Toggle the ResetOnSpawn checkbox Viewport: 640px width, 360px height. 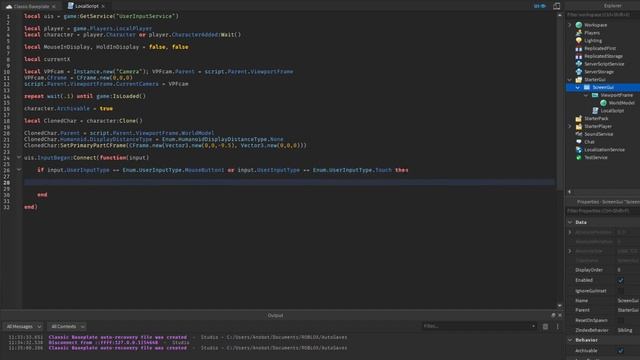[620, 320]
